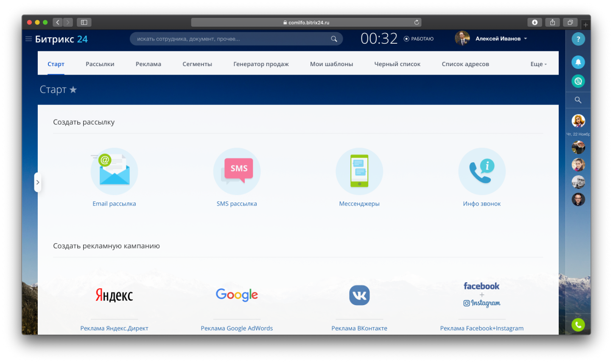Open the Список адресов tab
Screen dimensions: 613x364
point(465,64)
